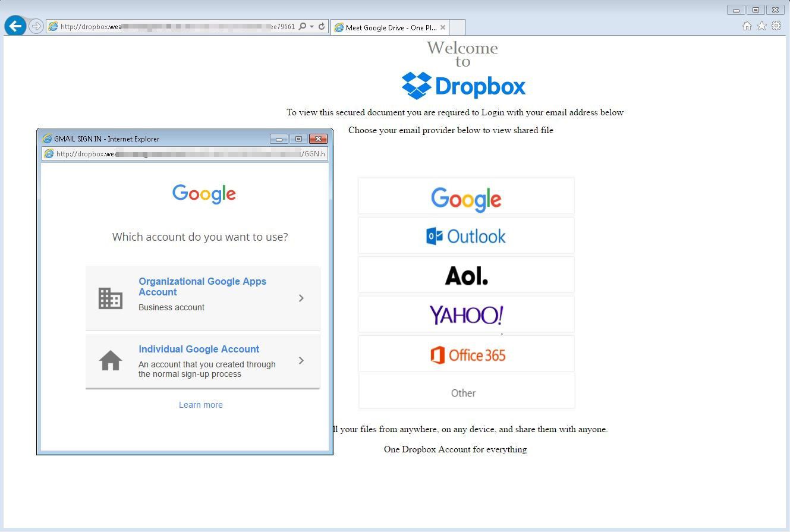Image resolution: width=790 pixels, height=532 pixels.
Task: Open a new blank tab
Action: coord(457,27)
